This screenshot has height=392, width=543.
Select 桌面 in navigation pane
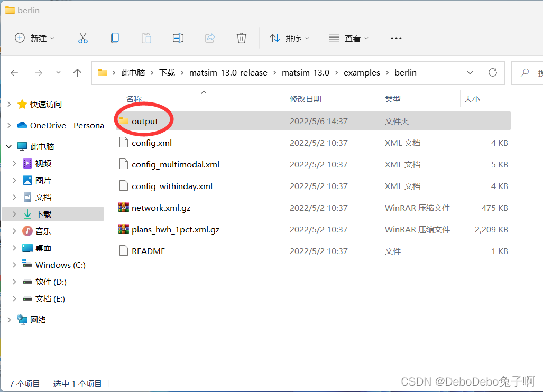[44, 248]
